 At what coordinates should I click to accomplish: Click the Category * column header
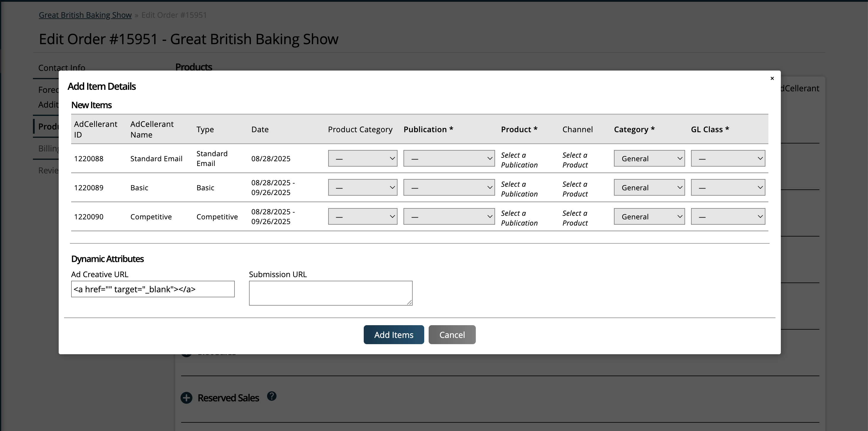tap(634, 130)
